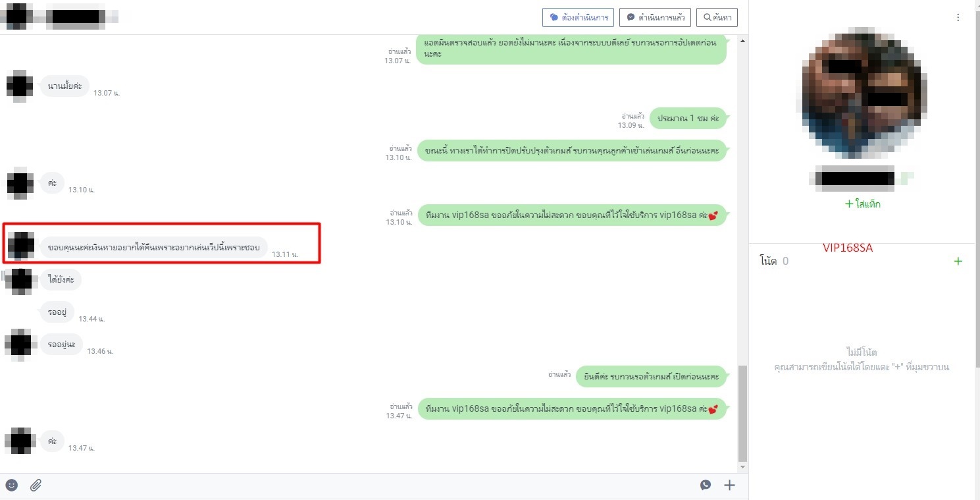Click the paperclip attachment icon
Image resolution: width=980 pixels, height=500 pixels.
[x=36, y=486]
